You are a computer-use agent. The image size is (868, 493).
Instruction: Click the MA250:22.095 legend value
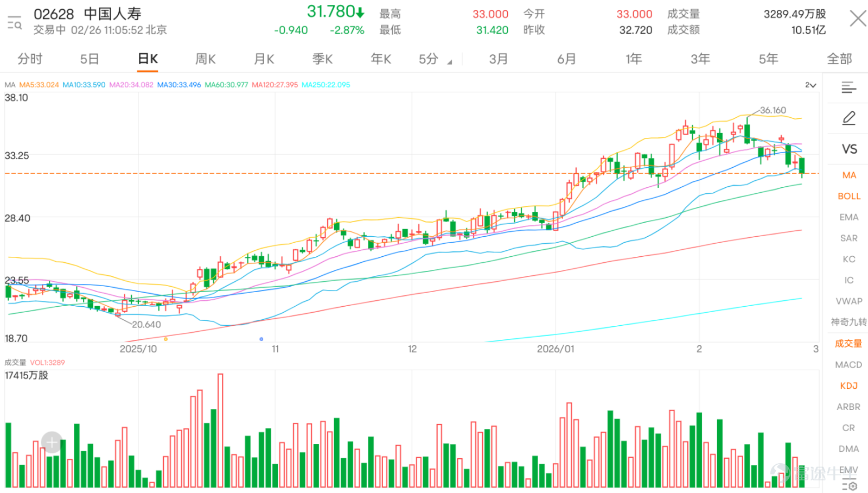(326, 85)
